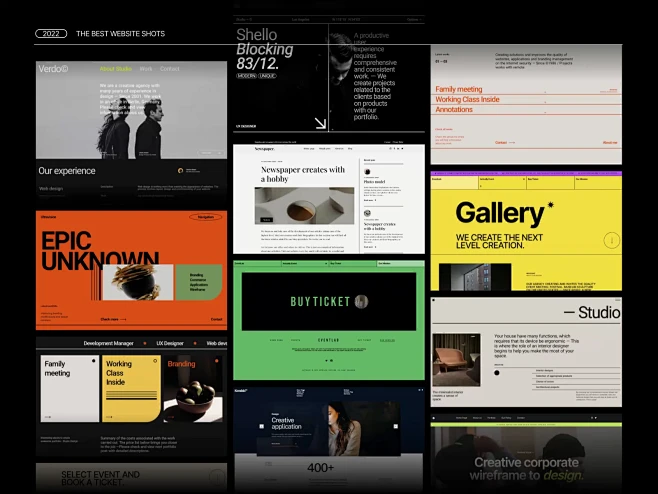Open the About Studio menu item
Screen dimensions: 658x494
(x=116, y=69)
